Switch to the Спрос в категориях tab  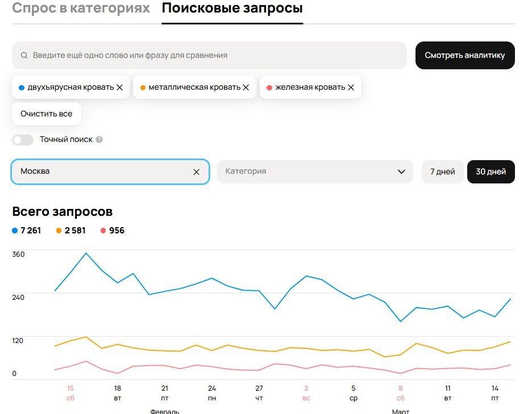tap(80, 8)
